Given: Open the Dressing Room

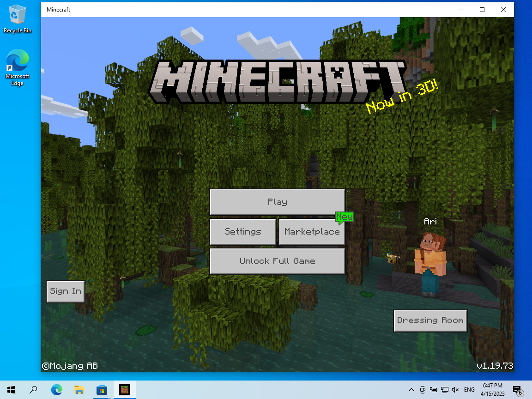Looking at the screenshot, I should (x=430, y=320).
